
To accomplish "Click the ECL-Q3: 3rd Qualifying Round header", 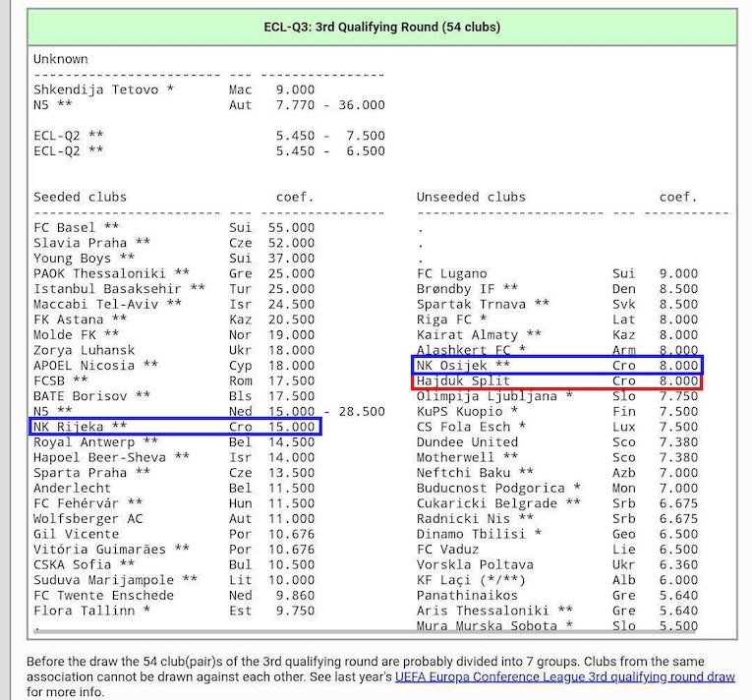I will [382, 27].
